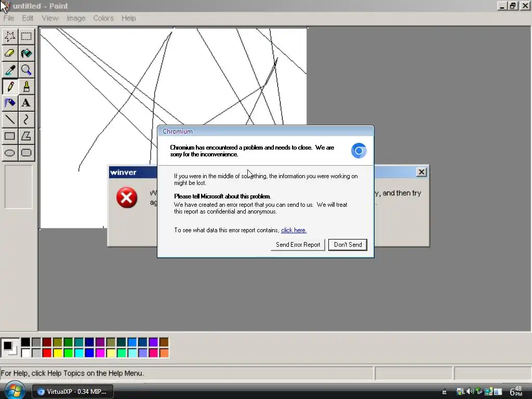Activate the Airbrush spray tool
Image resolution: width=532 pixels, height=399 pixels.
click(x=10, y=103)
